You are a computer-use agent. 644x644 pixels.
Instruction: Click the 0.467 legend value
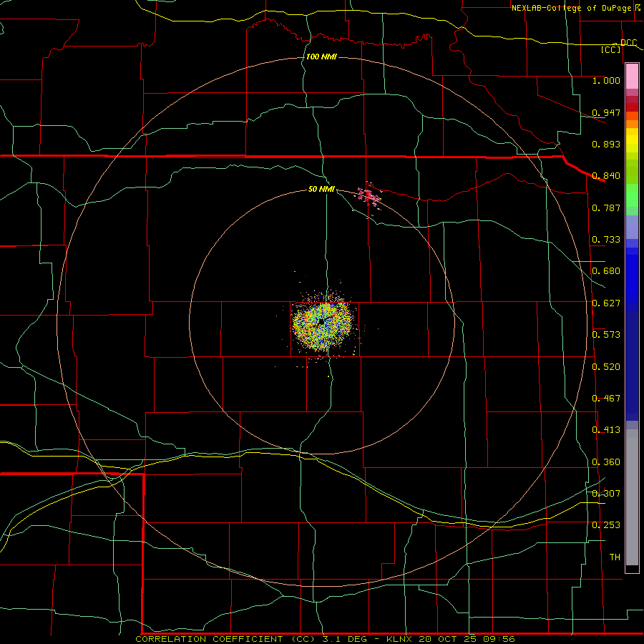[x=606, y=399]
